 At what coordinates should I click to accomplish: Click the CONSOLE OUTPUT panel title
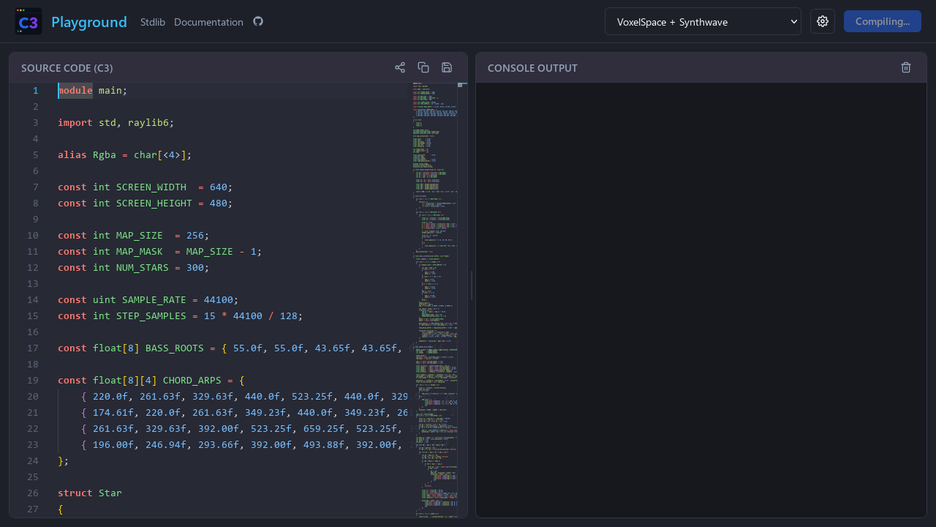pyautogui.click(x=532, y=68)
